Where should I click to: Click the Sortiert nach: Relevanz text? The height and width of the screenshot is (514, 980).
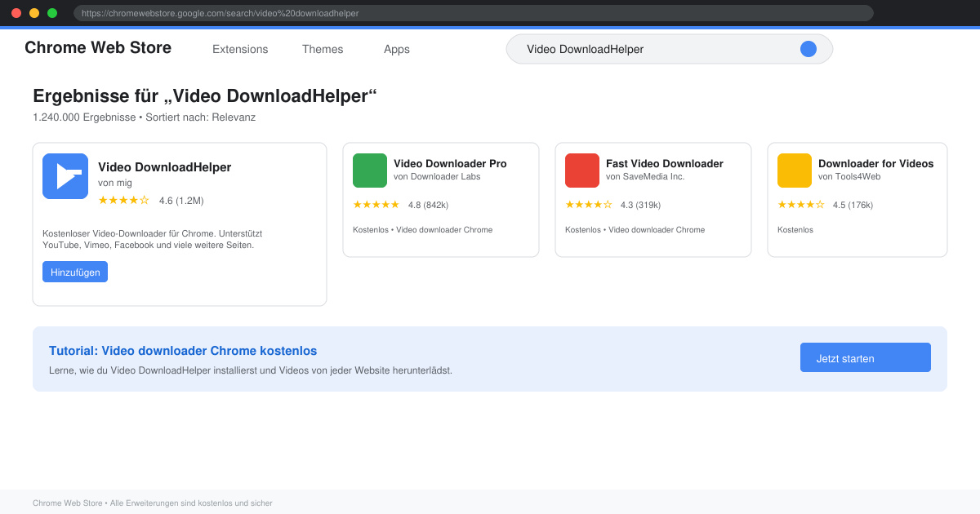(x=201, y=117)
